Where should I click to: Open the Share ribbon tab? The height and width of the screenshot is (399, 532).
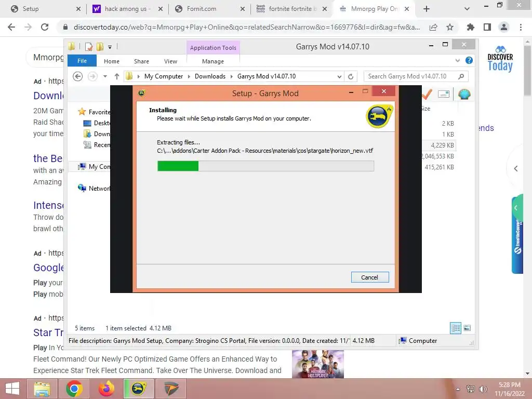coord(141,61)
